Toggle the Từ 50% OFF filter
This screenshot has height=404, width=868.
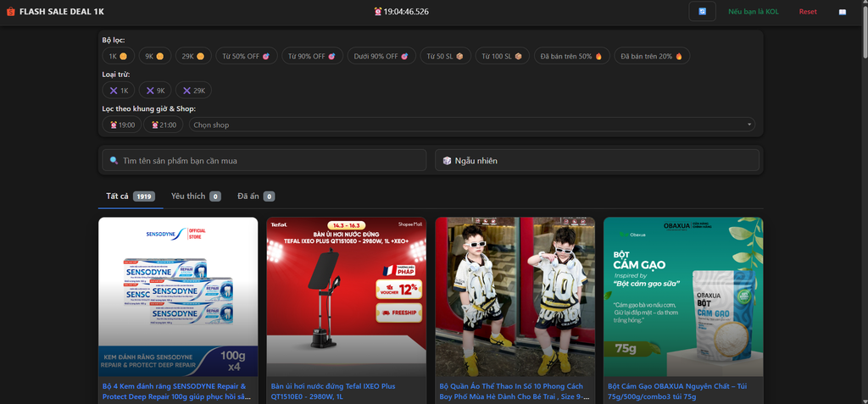click(x=247, y=56)
